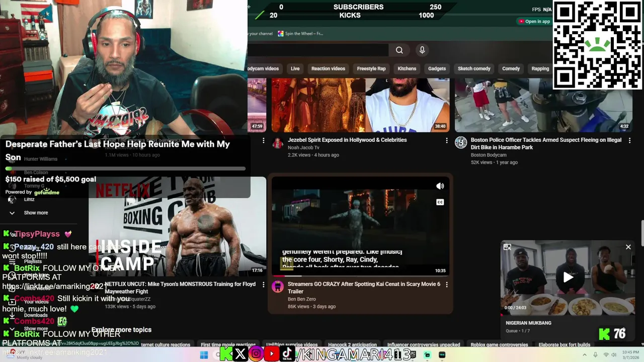Select the Sketch comedy filter chip
644x362 pixels.
click(474, 68)
